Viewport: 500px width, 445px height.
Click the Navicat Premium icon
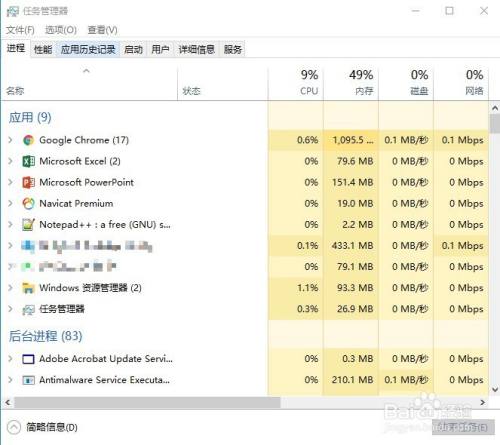28,204
